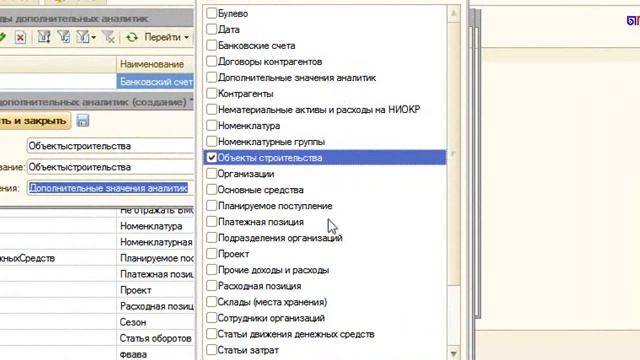Uncheck the Объекты строительства checkbox
The width and height of the screenshot is (640, 360).
point(211,158)
